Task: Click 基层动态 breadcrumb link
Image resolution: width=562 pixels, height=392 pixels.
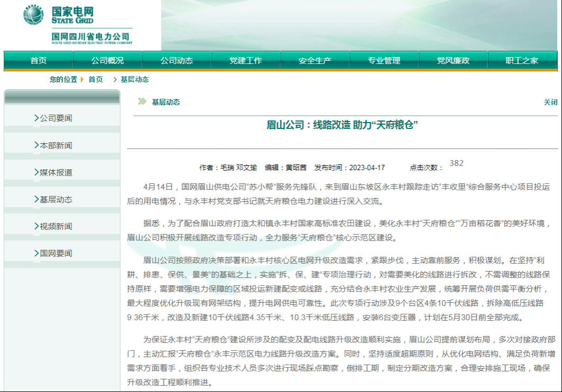Action: pos(134,80)
